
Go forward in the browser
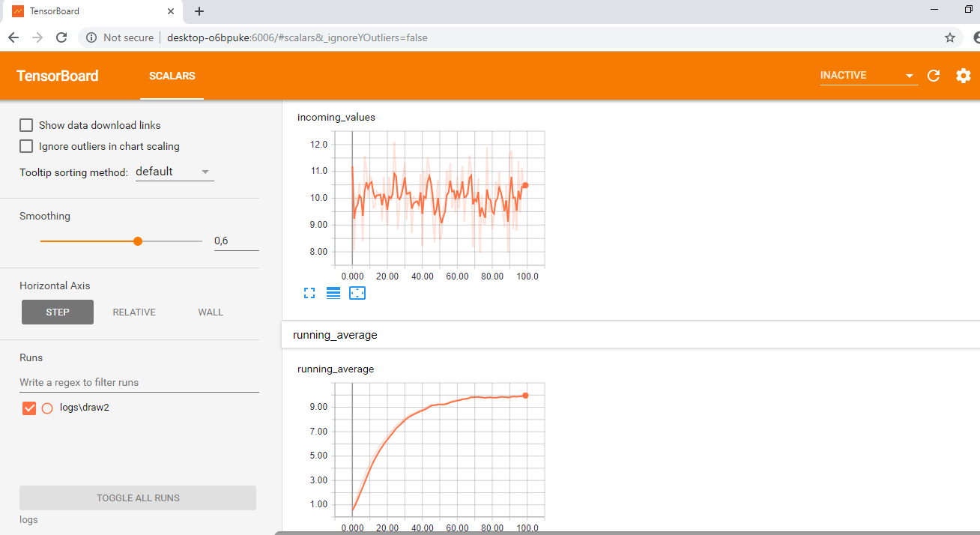point(37,37)
